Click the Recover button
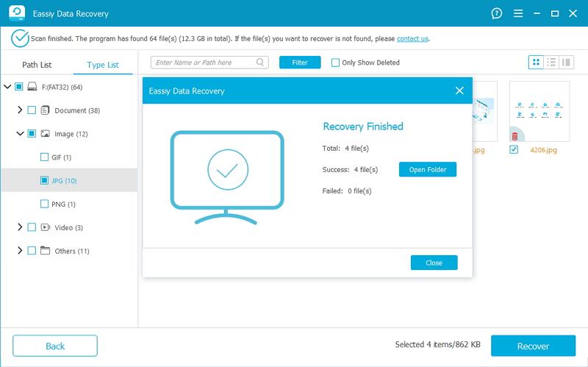 pyautogui.click(x=533, y=346)
